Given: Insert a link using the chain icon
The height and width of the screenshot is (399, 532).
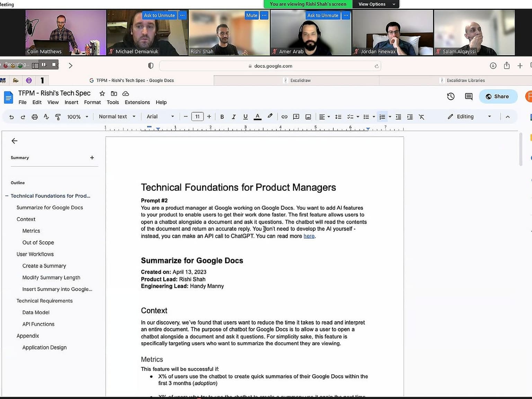Looking at the screenshot, I should pos(284,117).
